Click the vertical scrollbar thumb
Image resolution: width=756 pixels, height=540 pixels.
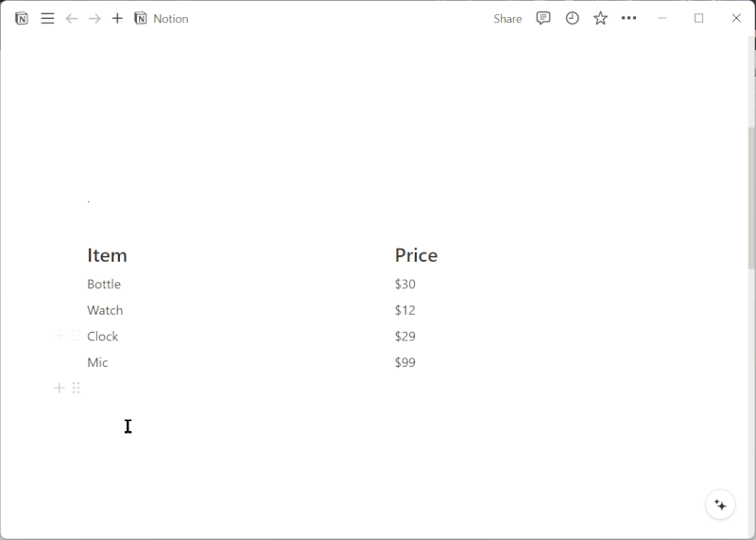[751, 198]
